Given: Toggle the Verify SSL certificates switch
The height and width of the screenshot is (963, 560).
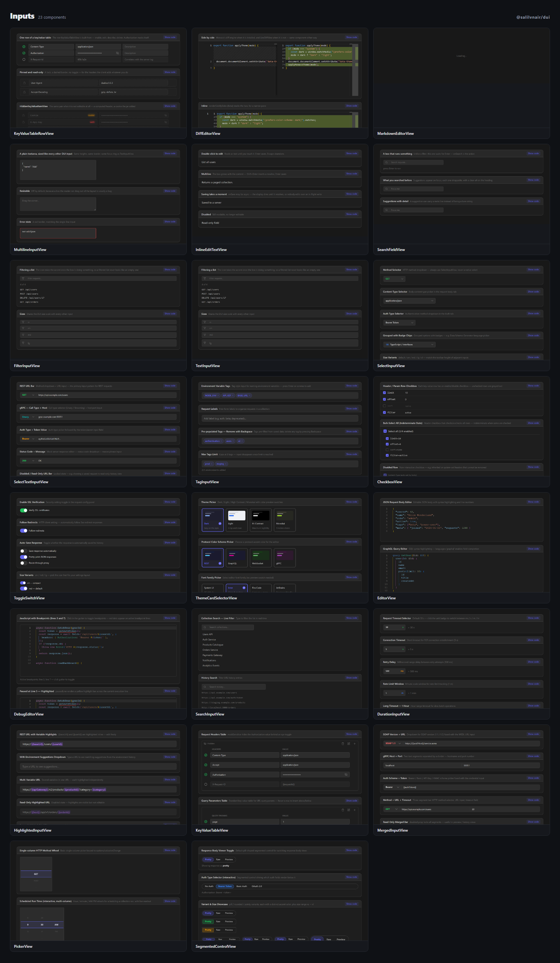Looking at the screenshot, I should pyautogui.click(x=24, y=510).
